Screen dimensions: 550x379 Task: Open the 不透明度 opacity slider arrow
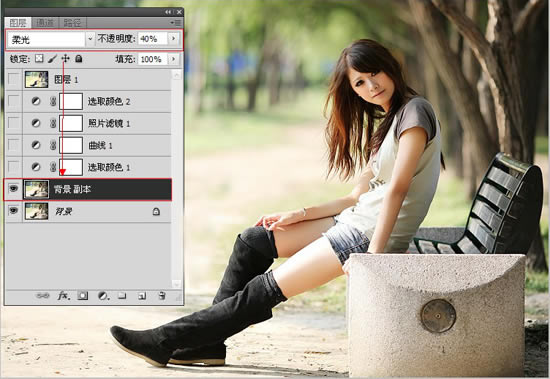(173, 39)
